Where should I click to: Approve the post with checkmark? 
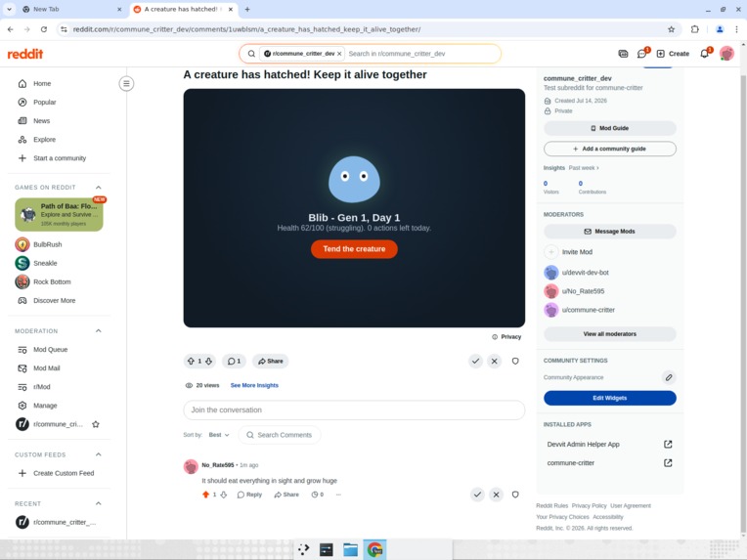[475, 361]
